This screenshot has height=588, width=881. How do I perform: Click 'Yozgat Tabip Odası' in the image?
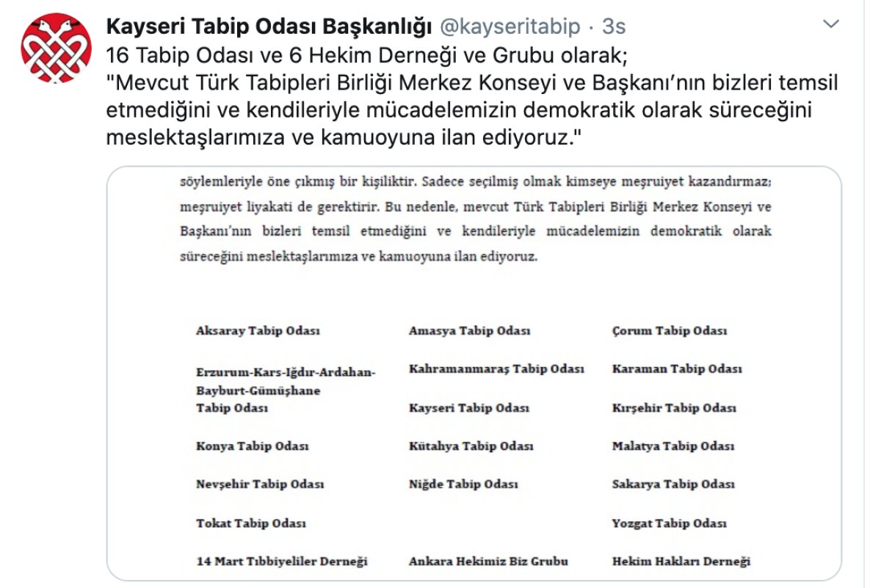670,524
